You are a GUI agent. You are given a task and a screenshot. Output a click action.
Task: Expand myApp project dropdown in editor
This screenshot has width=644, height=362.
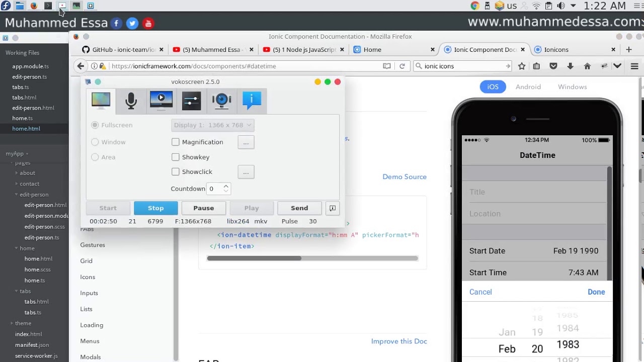(x=17, y=153)
